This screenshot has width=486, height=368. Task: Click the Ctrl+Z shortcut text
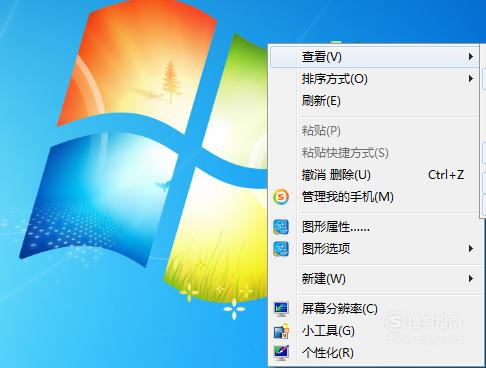(446, 175)
